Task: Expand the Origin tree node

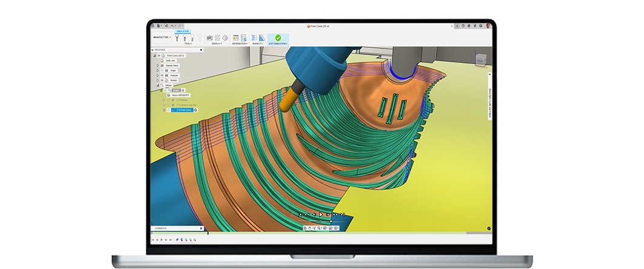Action: (158, 70)
